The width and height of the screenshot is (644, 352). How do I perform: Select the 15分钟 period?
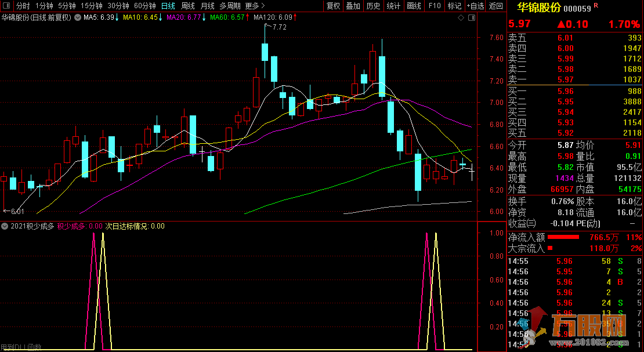(92, 6)
